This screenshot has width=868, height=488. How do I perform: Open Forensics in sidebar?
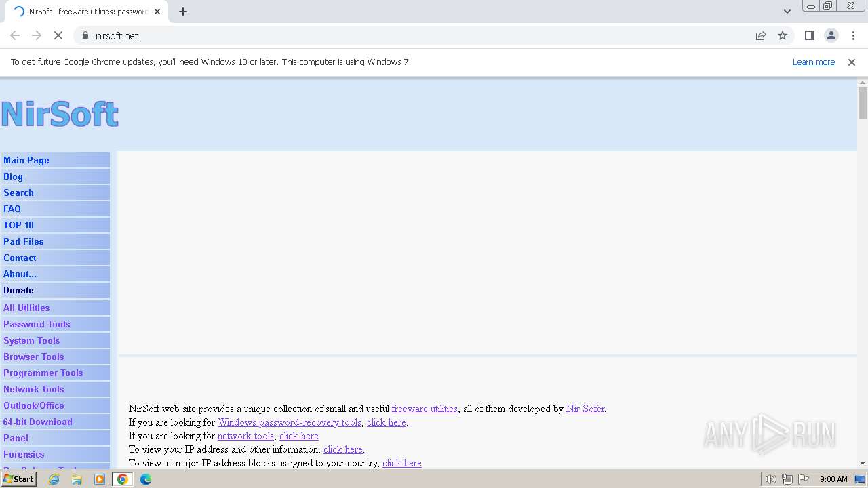pyautogui.click(x=55, y=454)
